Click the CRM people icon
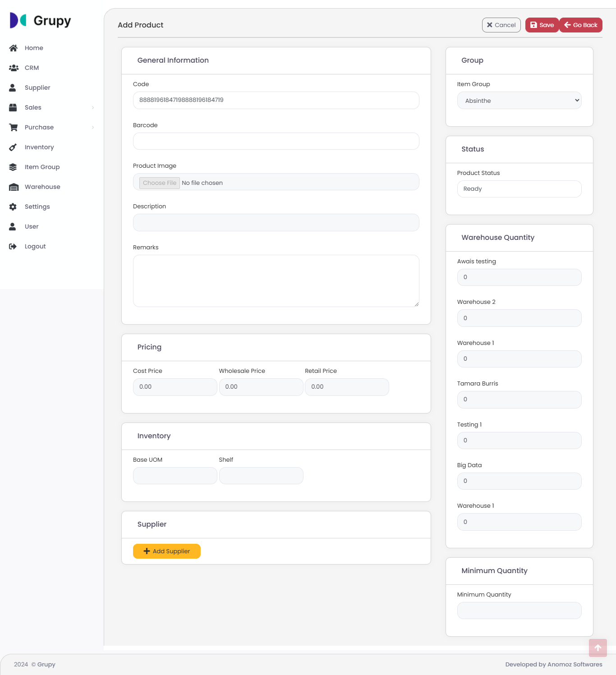616x675 pixels. (x=14, y=68)
